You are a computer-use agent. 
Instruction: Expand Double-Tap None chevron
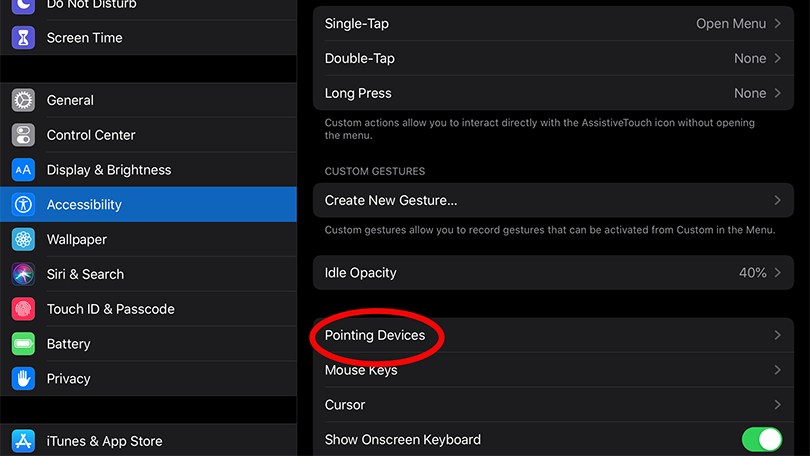pos(777,58)
